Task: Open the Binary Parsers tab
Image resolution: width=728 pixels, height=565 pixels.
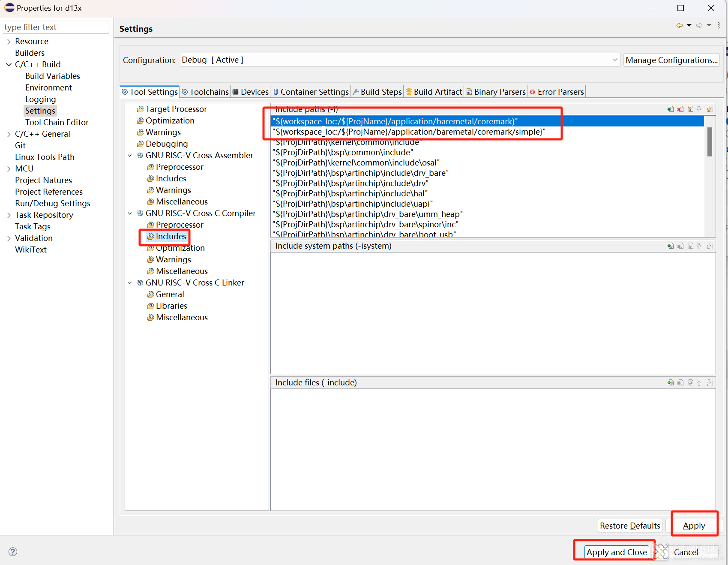Action: [x=496, y=92]
